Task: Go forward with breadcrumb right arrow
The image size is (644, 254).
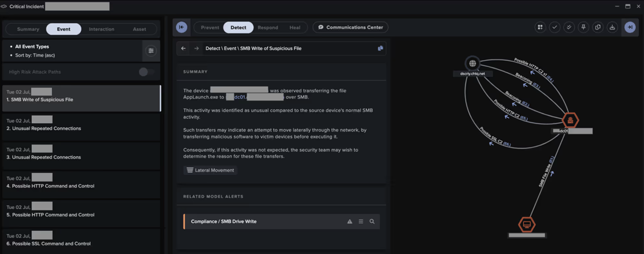Action: tap(196, 48)
